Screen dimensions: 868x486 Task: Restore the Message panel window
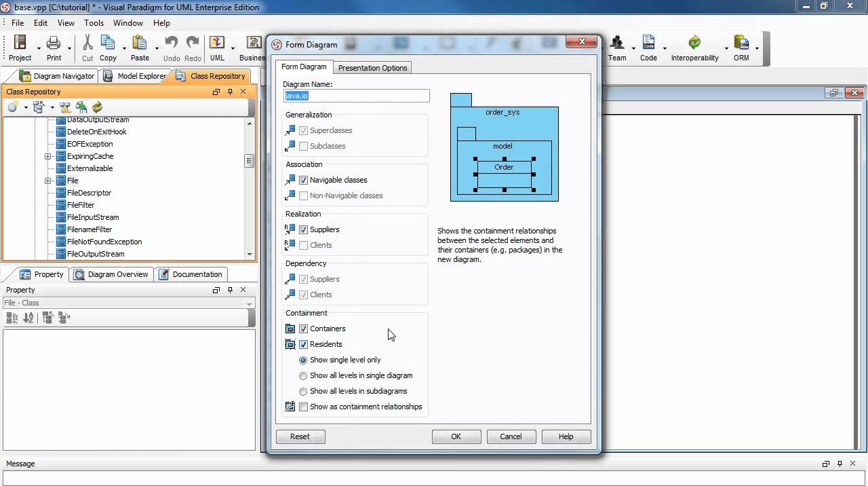pos(826,464)
